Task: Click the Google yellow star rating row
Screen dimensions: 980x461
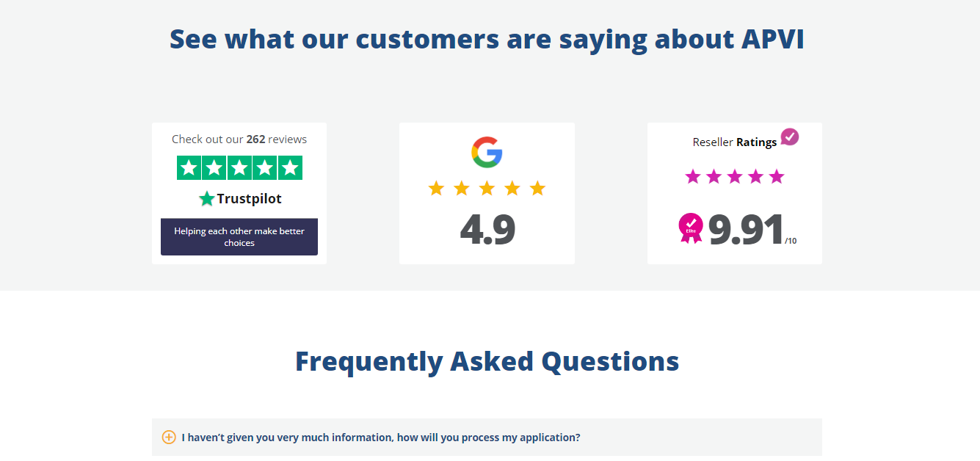Action: tap(487, 189)
